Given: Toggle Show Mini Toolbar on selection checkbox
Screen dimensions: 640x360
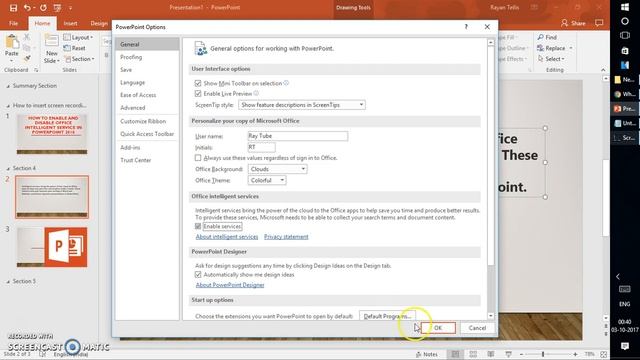Looking at the screenshot, I should click(x=198, y=83).
